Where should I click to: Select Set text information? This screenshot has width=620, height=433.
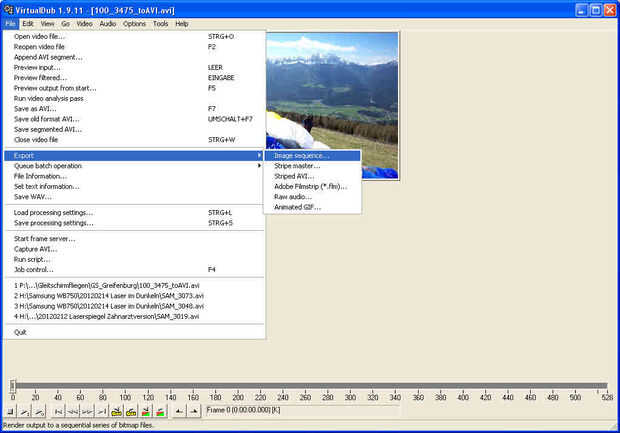click(134, 186)
